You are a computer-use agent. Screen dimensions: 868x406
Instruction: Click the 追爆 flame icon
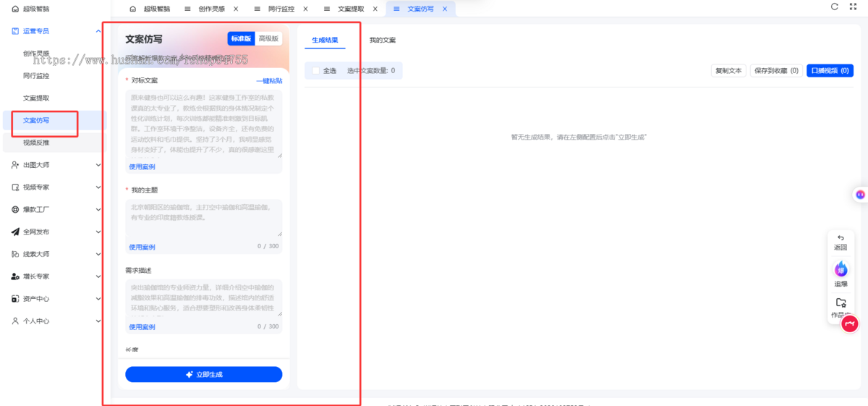pos(841,269)
